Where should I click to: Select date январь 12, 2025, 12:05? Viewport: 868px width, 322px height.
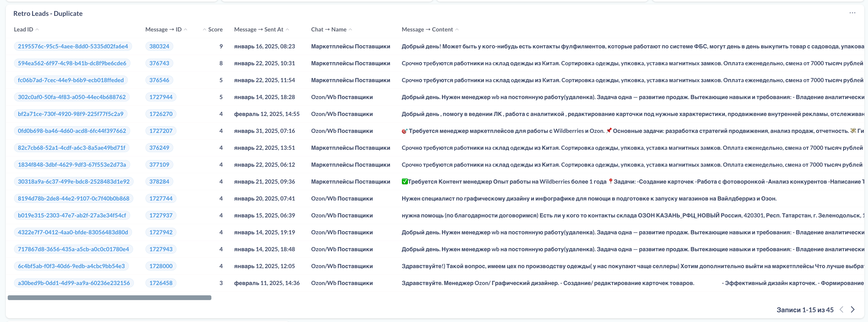[265, 266]
